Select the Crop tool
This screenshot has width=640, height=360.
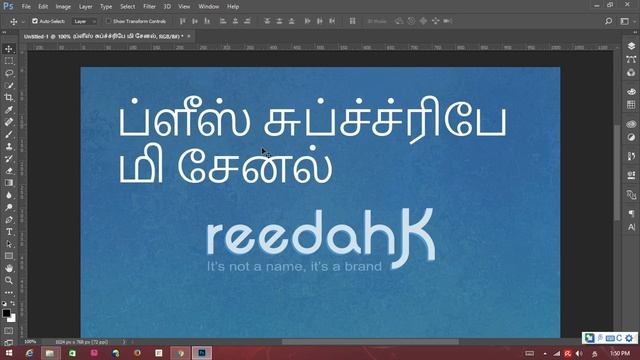9,98
